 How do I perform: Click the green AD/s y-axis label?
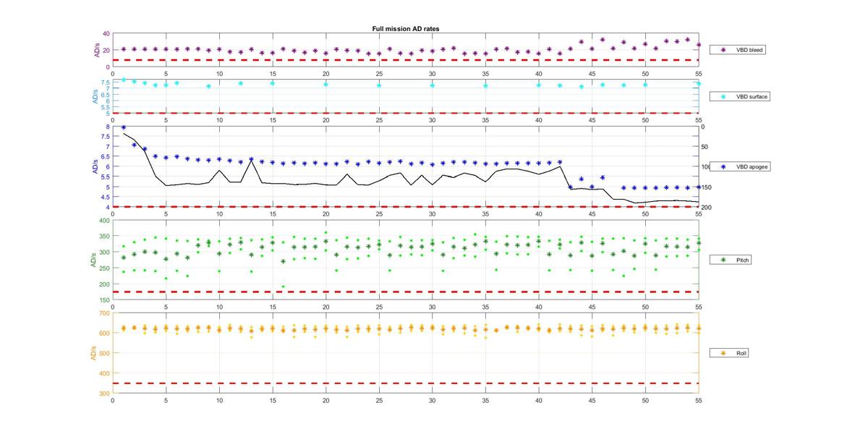[x=94, y=260]
